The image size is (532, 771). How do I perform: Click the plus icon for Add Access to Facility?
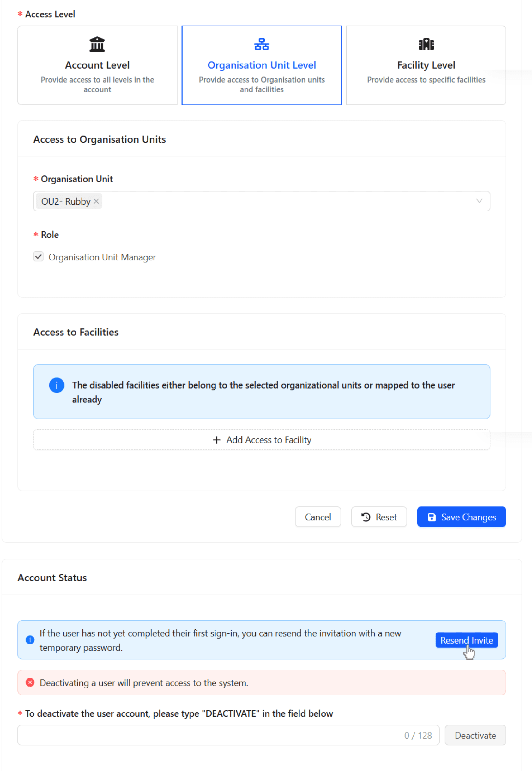(x=217, y=440)
